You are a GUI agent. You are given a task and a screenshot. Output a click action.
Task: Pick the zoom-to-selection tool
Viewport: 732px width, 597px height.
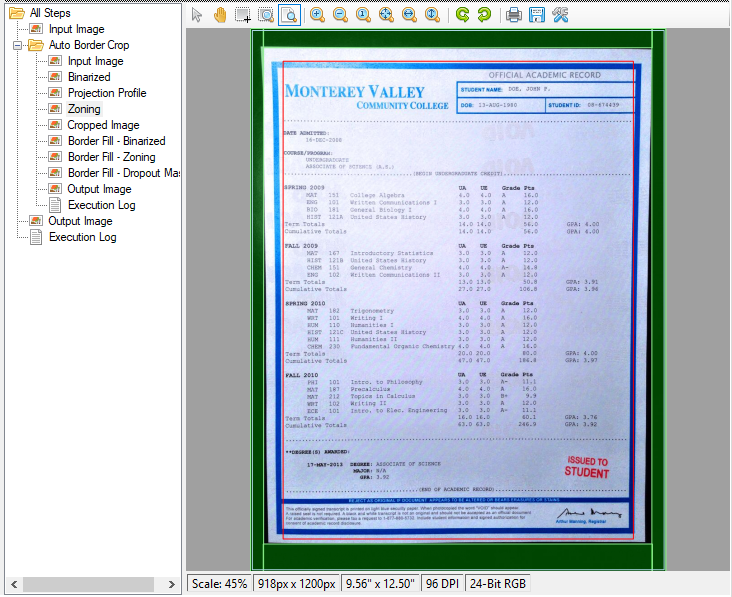266,15
